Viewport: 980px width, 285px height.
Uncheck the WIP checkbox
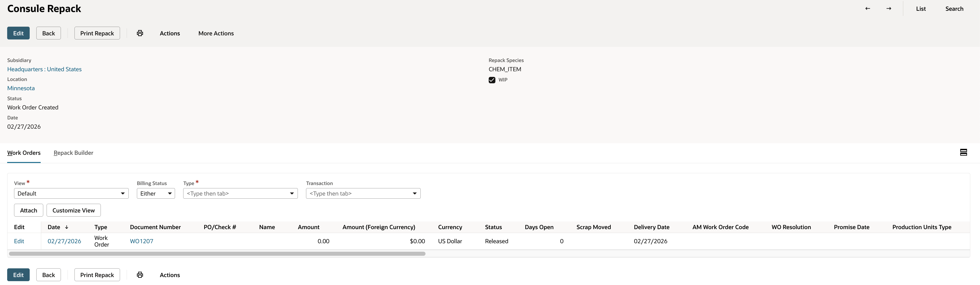[492, 80]
